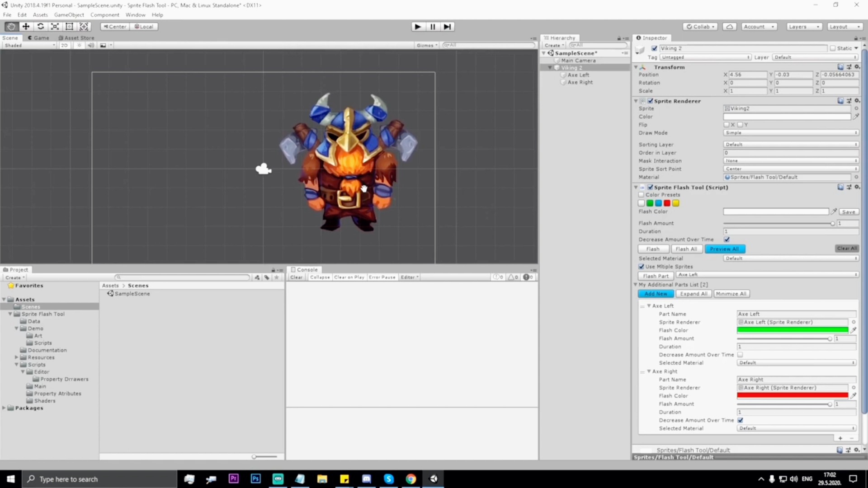
Task: Toggle Sprite Flash Tool script enabled
Action: (650, 187)
